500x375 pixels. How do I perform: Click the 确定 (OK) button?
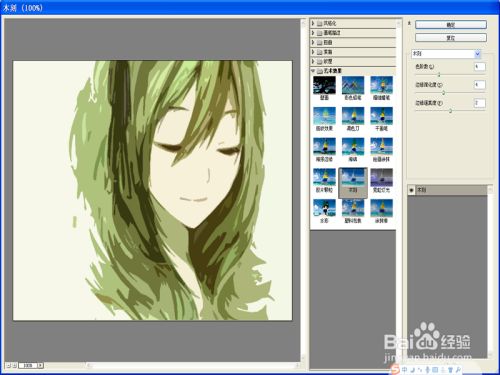[451, 25]
